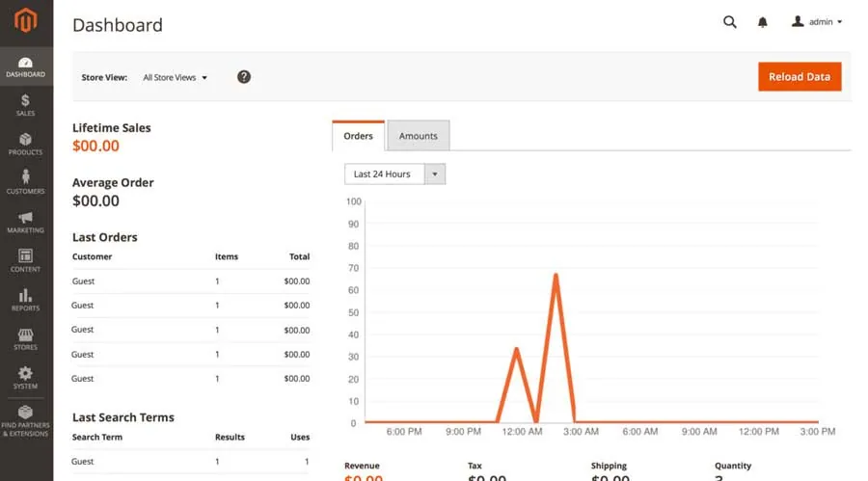The width and height of the screenshot is (868, 481).
Task: Click the Uses column header
Action: click(300, 437)
